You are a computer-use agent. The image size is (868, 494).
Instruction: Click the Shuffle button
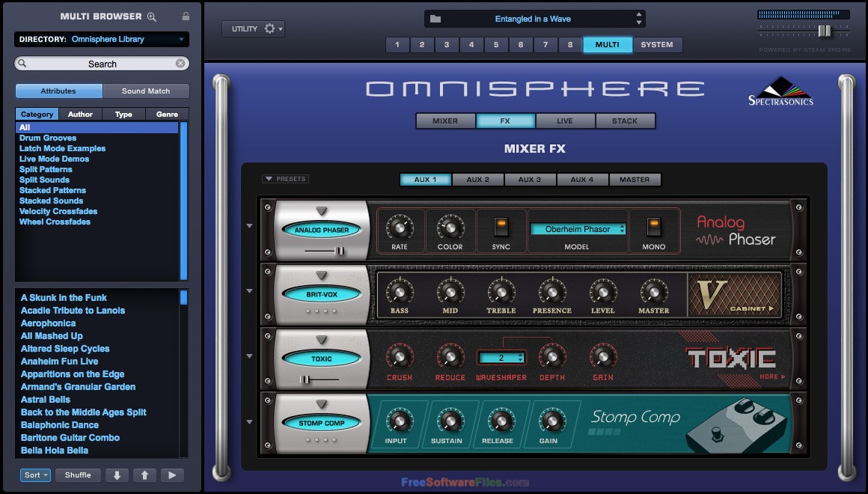coord(78,475)
